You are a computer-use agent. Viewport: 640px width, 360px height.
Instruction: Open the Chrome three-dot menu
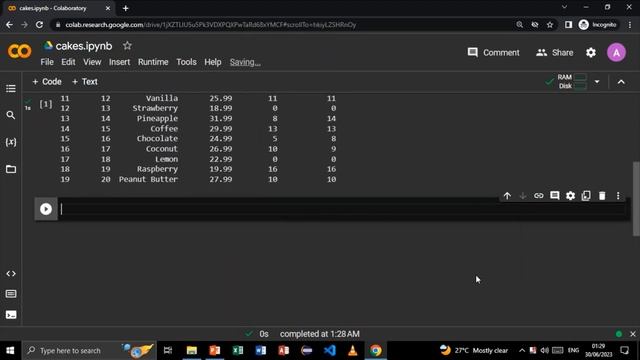click(630, 25)
